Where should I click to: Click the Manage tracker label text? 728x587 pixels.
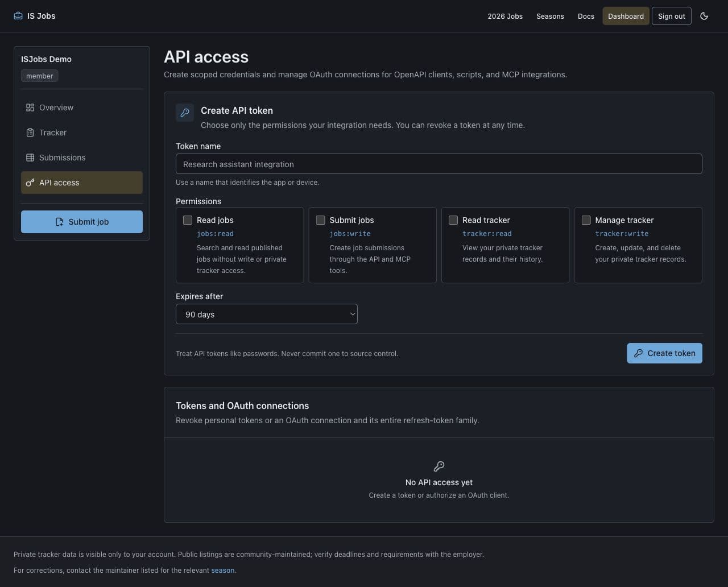coord(624,220)
